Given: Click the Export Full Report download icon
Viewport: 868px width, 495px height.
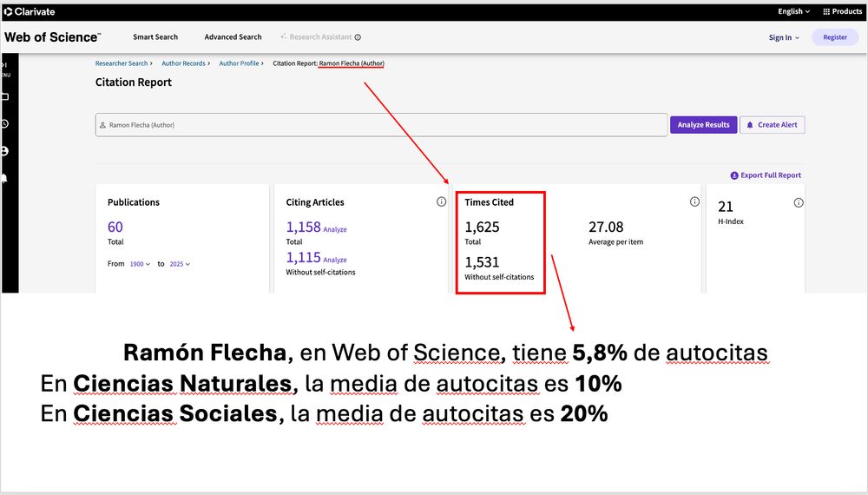Looking at the screenshot, I should pos(734,175).
